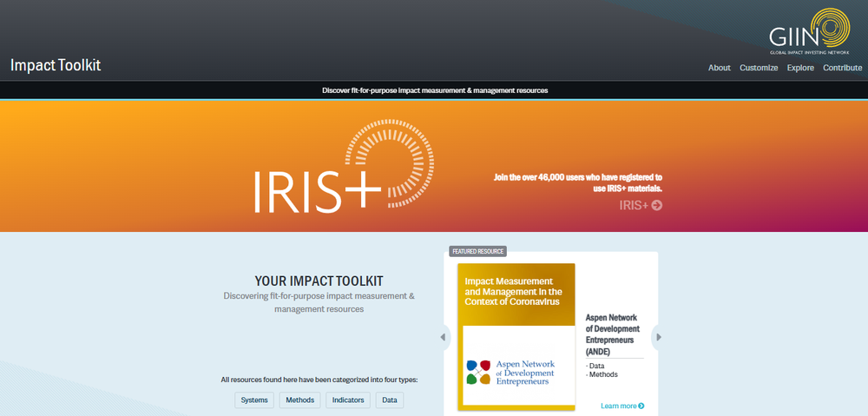Select the Methods resource type button
The width and height of the screenshot is (868, 416).
299,400
